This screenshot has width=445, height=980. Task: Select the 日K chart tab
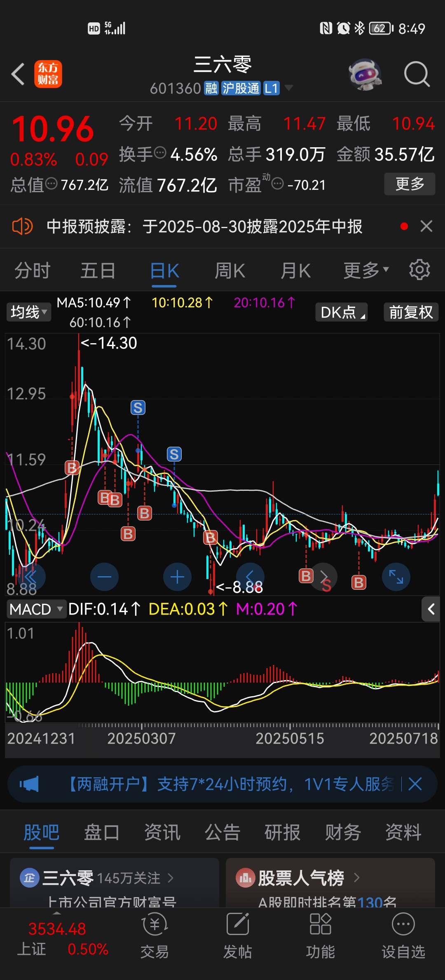tap(164, 271)
